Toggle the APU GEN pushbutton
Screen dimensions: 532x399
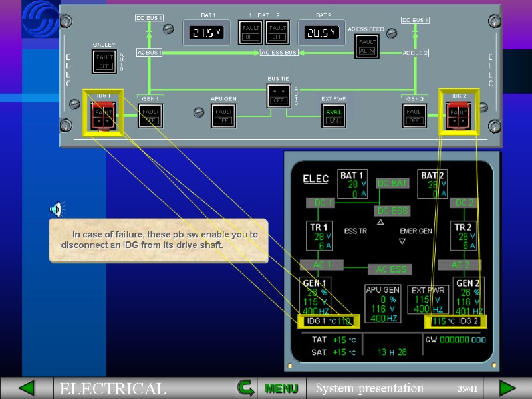(x=223, y=116)
